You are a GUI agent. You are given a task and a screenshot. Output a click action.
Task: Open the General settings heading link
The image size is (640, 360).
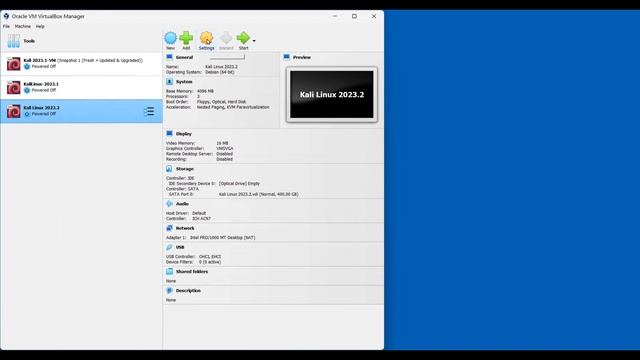point(184,58)
